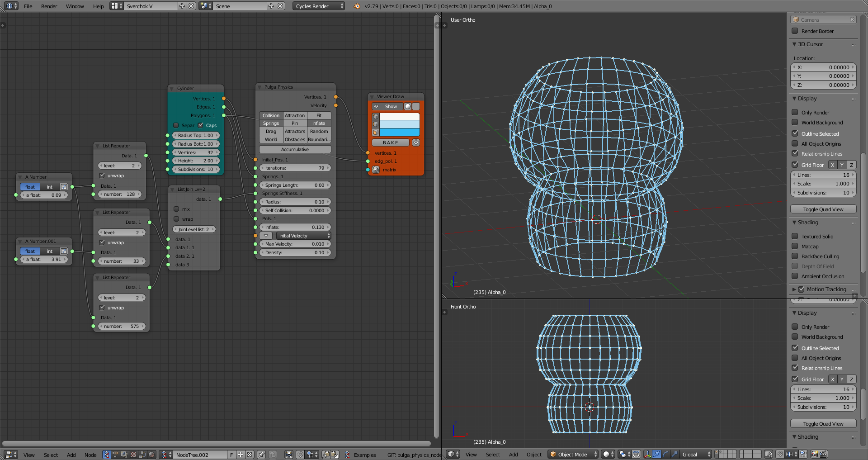868x460 pixels.
Task: Click the Blender info icon in the top bar
Action: coord(9,6)
